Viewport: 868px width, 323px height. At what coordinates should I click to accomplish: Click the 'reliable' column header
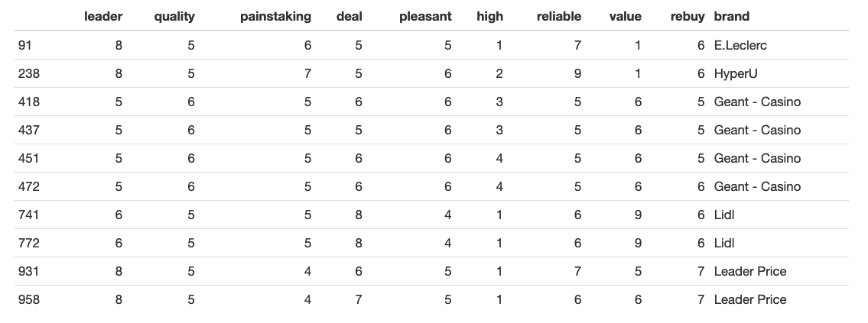[x=559, y=17]
